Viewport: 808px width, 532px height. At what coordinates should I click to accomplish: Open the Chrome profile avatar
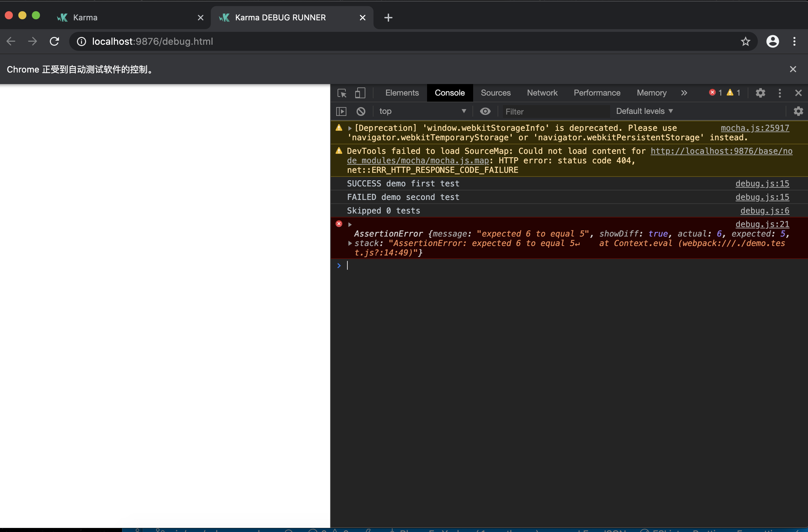pyautogui.click(x=772, y=41)
